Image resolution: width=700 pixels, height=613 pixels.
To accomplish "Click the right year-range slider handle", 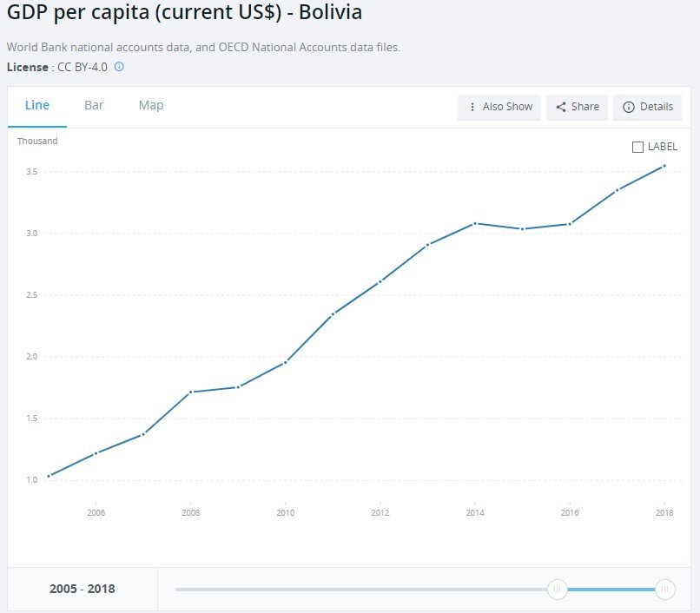I will pos(664,590).
